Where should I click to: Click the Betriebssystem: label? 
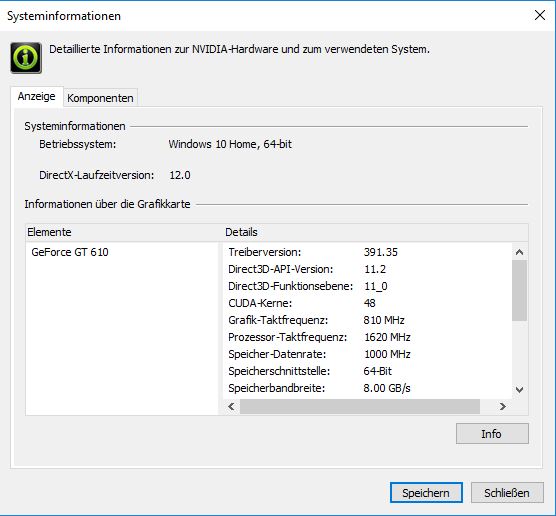coord(78,144)
